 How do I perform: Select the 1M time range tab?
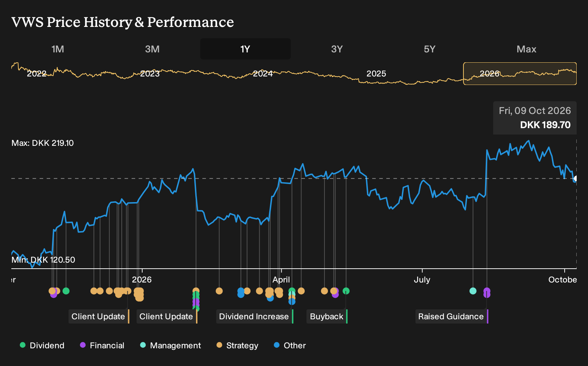pos(58,49)
